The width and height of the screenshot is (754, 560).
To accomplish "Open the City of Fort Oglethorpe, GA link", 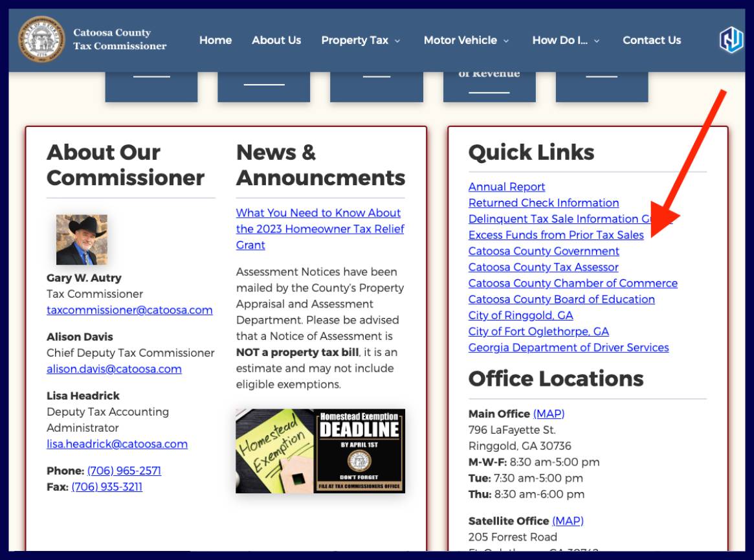I will (538, 331).
